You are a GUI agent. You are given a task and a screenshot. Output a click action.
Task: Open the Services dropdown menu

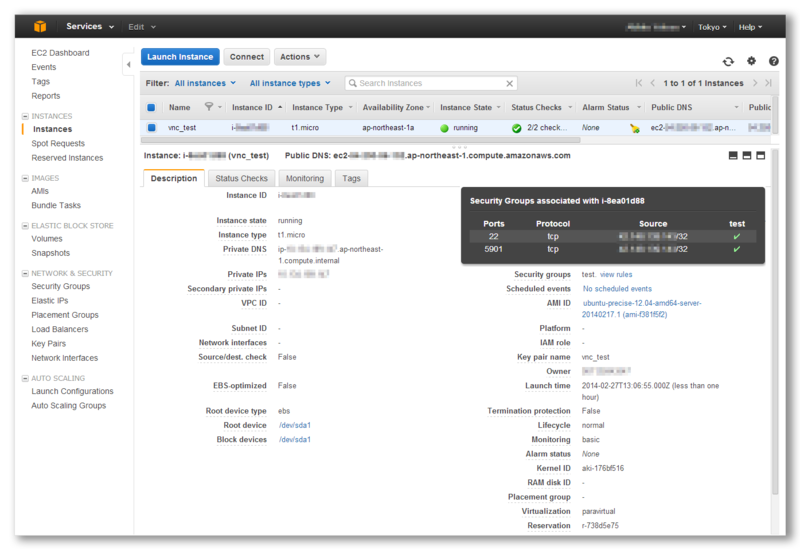(x=90, y=27)
